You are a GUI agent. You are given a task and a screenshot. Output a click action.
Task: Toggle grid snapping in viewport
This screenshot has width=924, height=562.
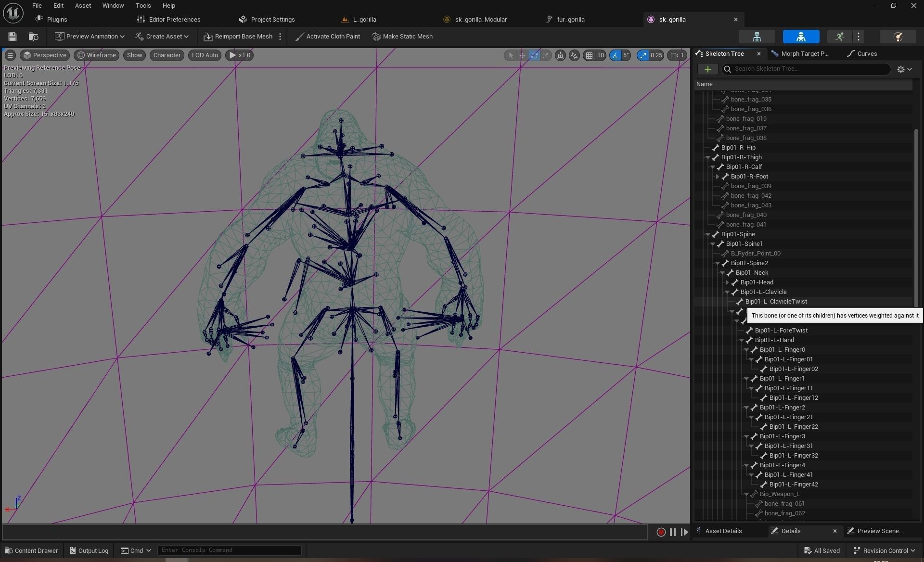tap(589, 55)
